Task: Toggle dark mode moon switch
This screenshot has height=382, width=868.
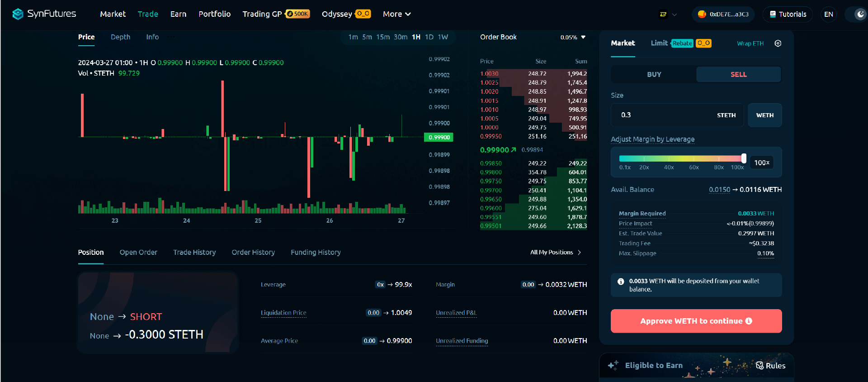Action: point(860,14)
